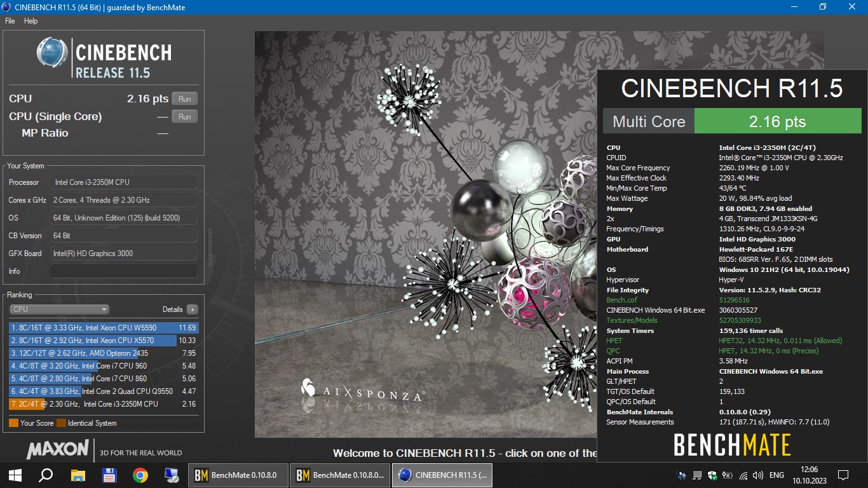Screen dimensions: 868x488
Task: Select the Xeon CPU X5570 ranking row
Action: click(x=104, y=341)
